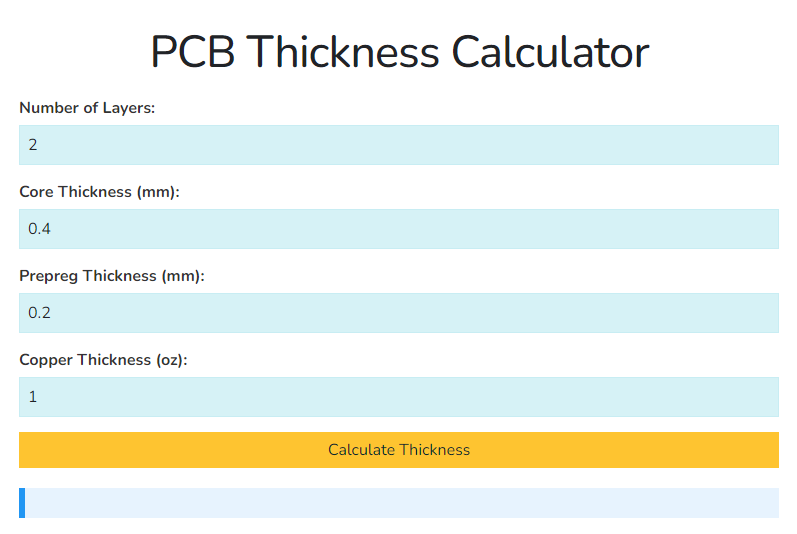
Task: Focus the Number of Layers input field
Action: point(398,145)
